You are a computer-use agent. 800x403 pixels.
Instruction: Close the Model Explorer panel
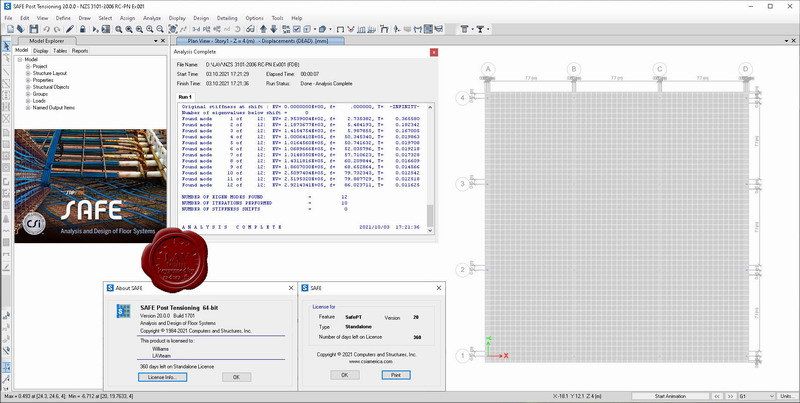(163, 41)
